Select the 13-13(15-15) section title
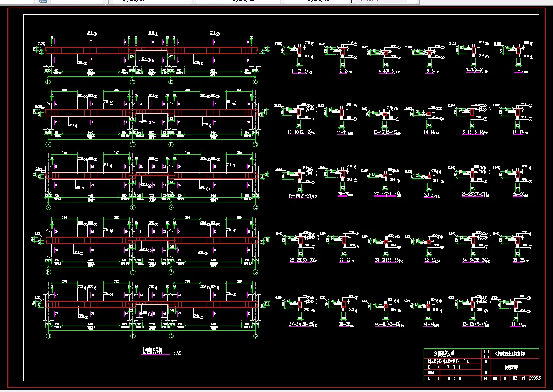This screenshot has width=553, height=392. (385, 132)
